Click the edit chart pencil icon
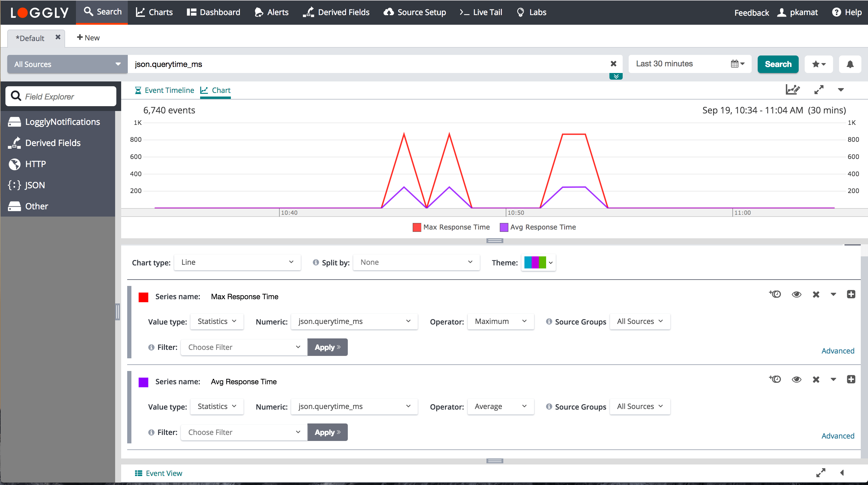 click(793, 90)
